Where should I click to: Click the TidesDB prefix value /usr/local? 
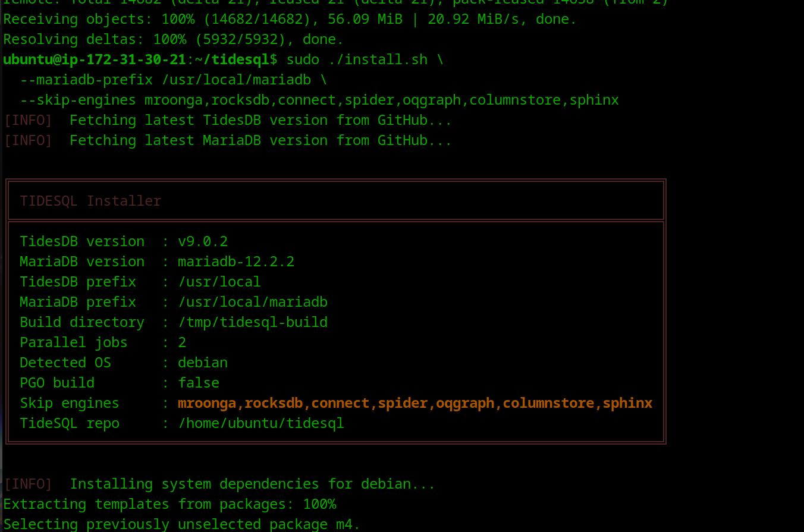[219, 282]
